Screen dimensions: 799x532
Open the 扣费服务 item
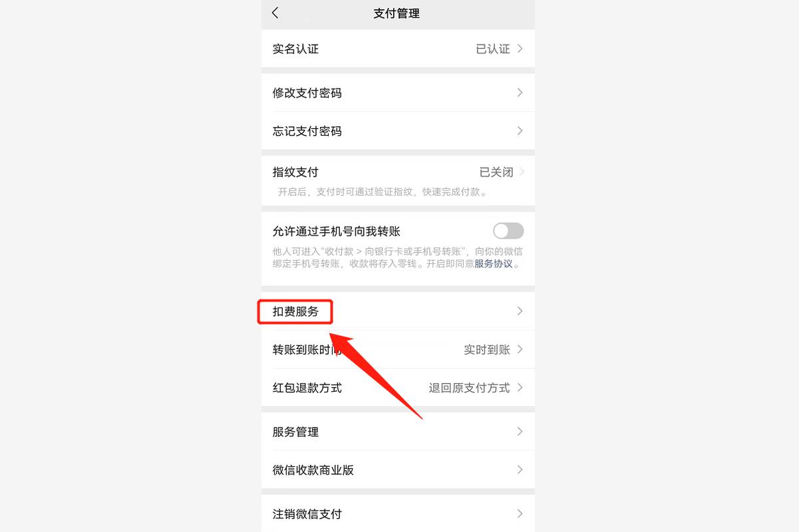[x=398, y=311]
